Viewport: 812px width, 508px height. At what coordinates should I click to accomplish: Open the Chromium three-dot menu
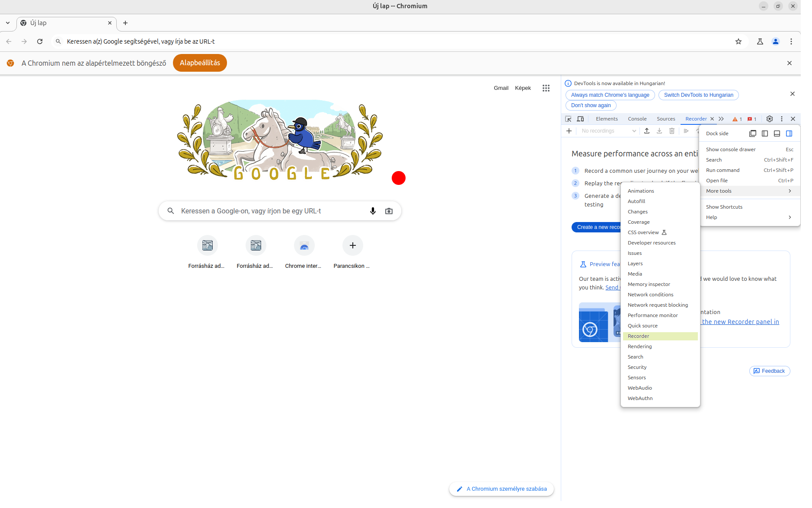pyautogui.click(x=791, y=41)
